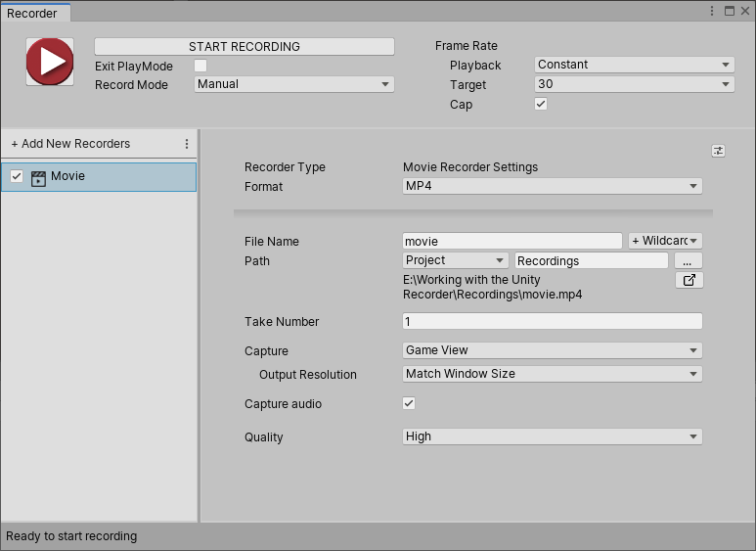Browse for the path with ellipsis button
This screenshot has height=551, width=756.
click(689, 261)
